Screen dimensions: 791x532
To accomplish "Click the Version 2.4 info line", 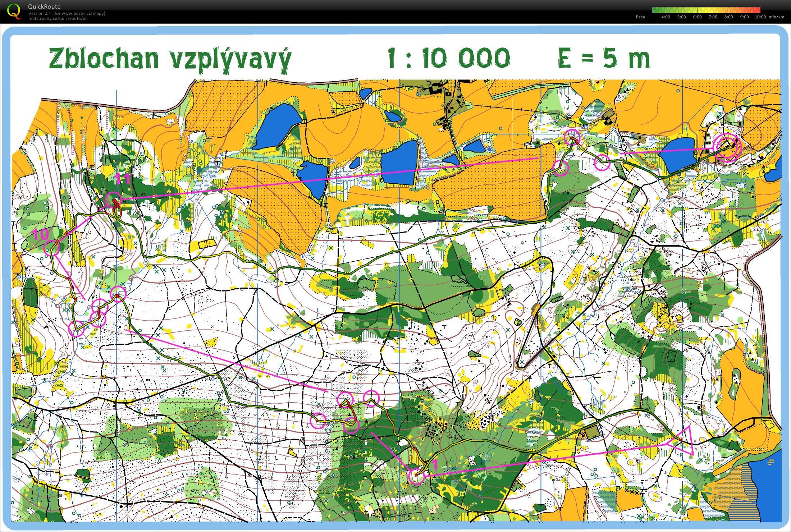I will [67, 13].
